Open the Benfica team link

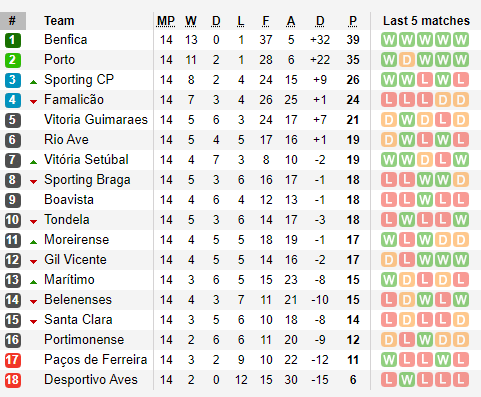(x=66, y=40)
